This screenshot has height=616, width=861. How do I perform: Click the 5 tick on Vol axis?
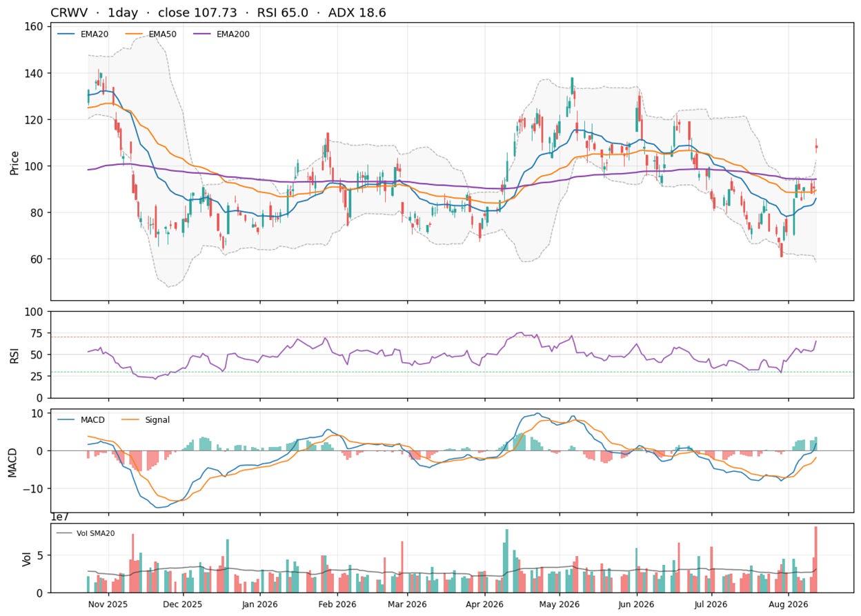point(41,555)
